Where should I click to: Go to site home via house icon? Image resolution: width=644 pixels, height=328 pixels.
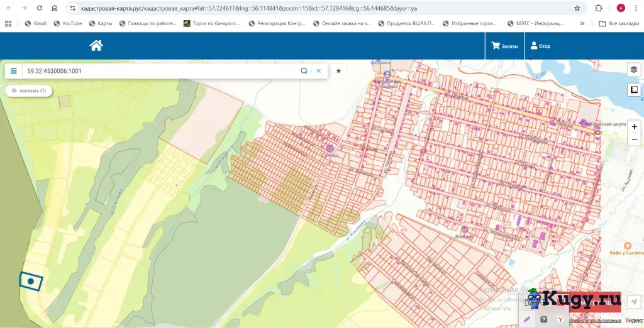tap(96, 46)
